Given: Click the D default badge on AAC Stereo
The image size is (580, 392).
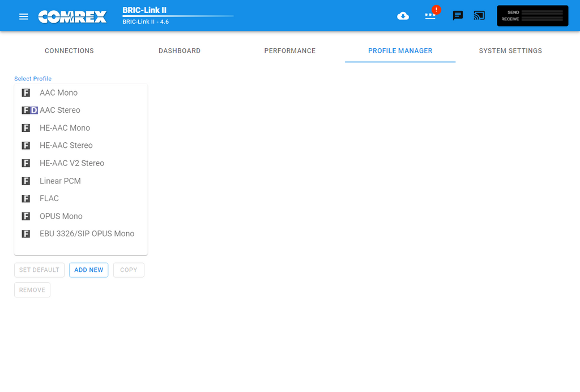Looking at the screenshot, I should pos(33,110).
